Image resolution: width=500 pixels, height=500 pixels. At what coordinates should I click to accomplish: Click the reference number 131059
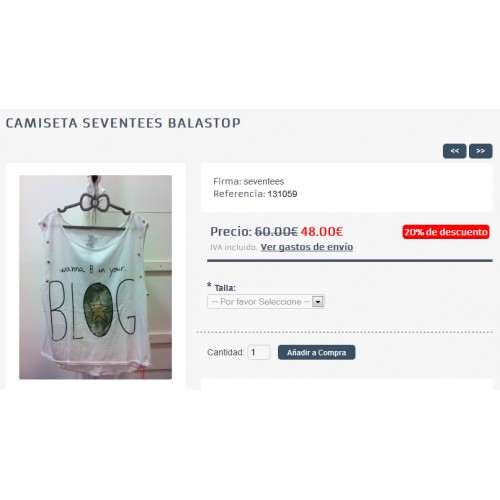pos(282,194)
